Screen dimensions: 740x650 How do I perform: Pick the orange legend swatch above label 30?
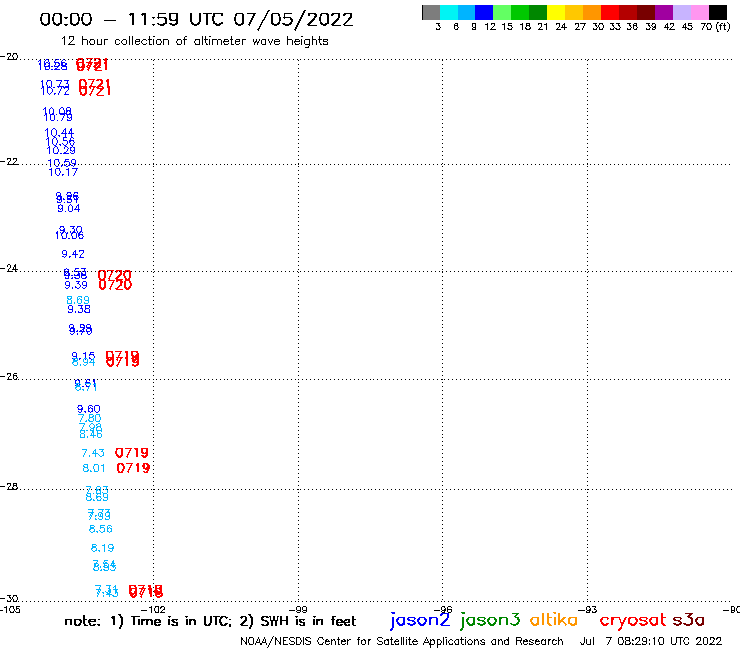pyautogui.click(x=592, y=12)
